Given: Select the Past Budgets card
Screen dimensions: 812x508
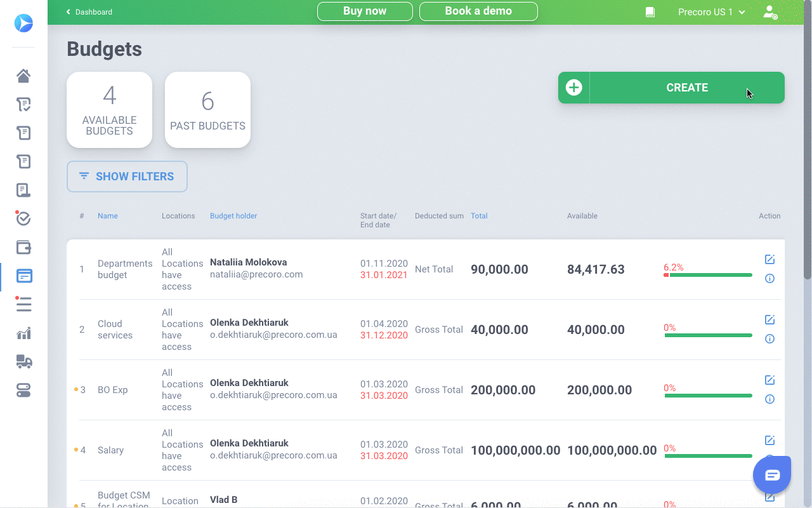Looking at the screenshot, I should pyautogui.click(x=207, y=110).
